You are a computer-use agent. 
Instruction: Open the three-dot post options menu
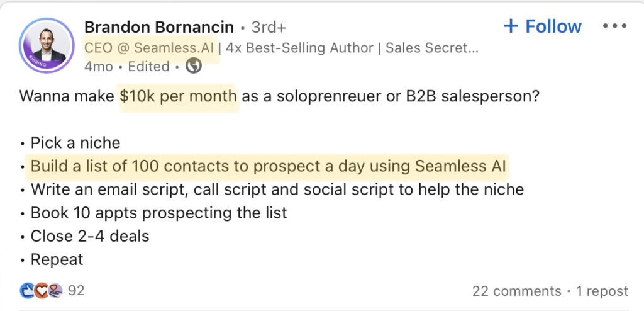click(614, 26)
